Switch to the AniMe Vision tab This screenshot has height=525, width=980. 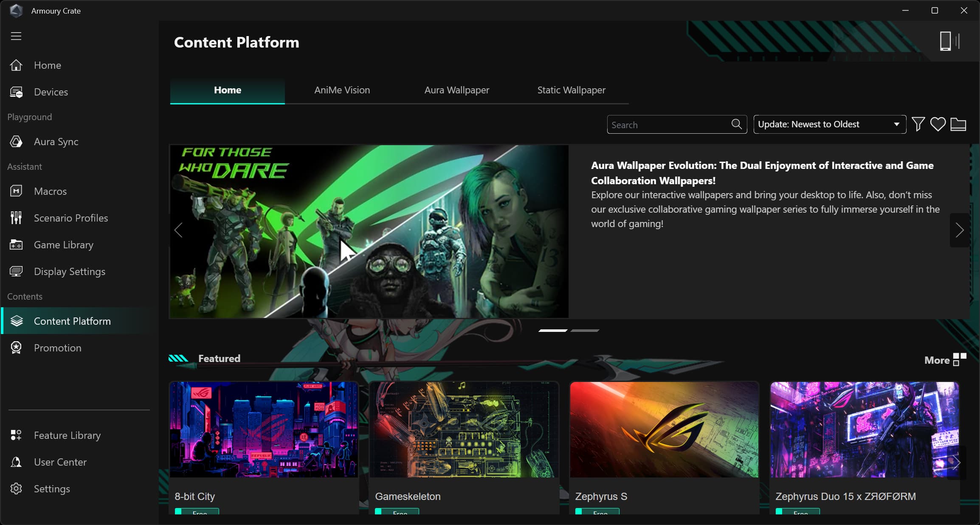pos(342,90)
